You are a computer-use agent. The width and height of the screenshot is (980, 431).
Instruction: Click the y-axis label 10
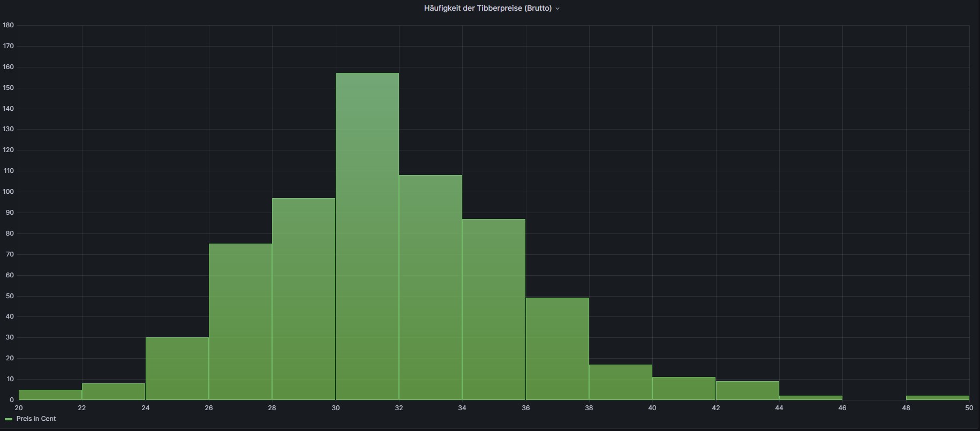[10, 379]
